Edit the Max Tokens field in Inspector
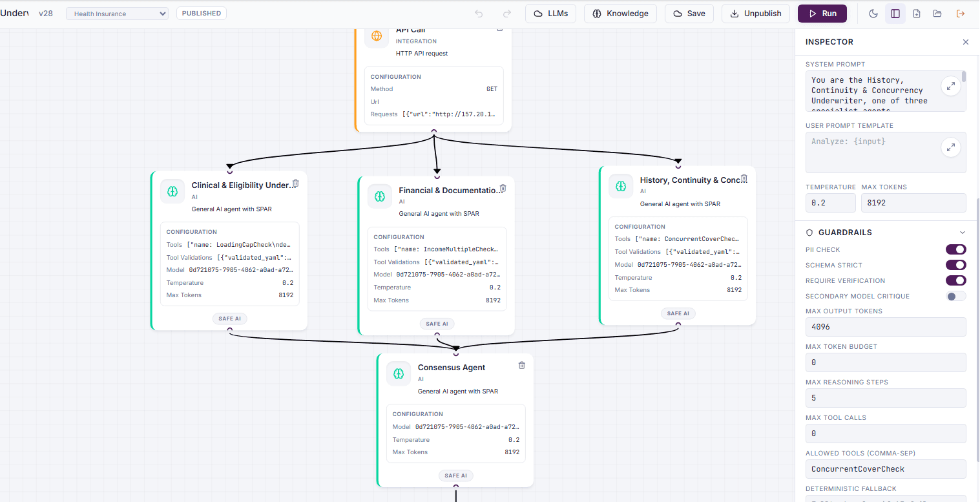The image size is (980, 502). pyautogui.click(x=913, y=203)
